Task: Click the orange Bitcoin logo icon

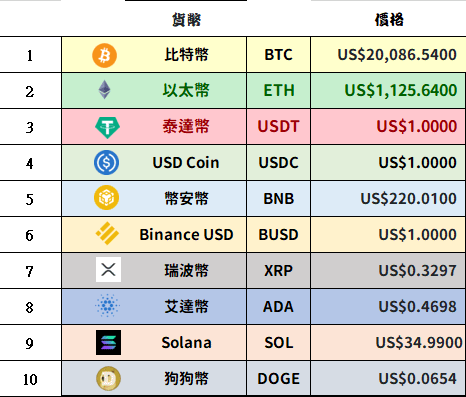Action: coord(105,55)
